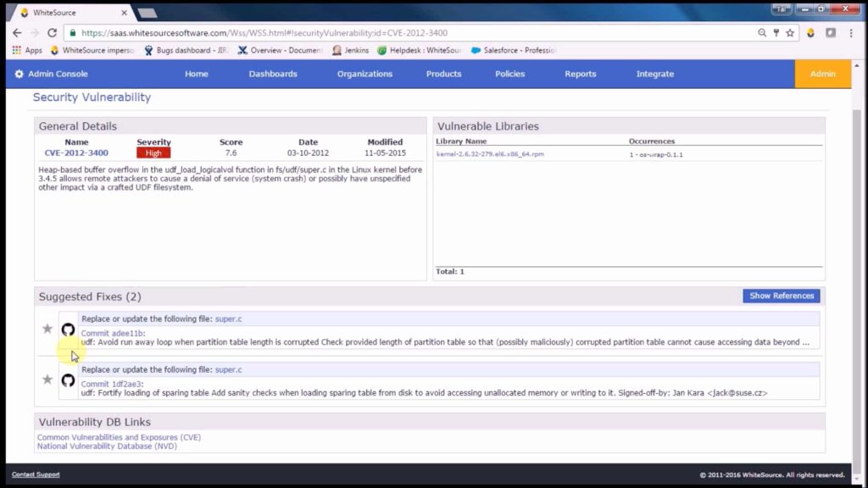Click the date value 03-10-2012
This screenshot has height=488, width=868.
pos(308,153)
